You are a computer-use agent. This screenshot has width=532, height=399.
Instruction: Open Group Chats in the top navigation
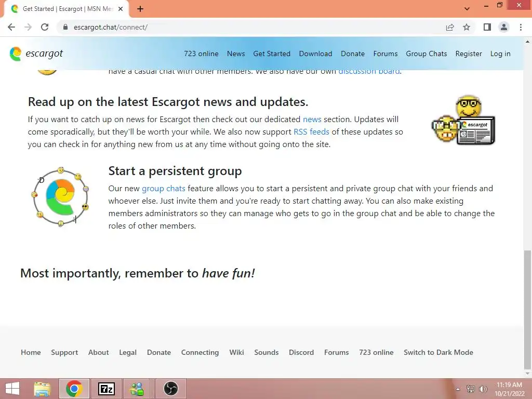coord(427,54)
